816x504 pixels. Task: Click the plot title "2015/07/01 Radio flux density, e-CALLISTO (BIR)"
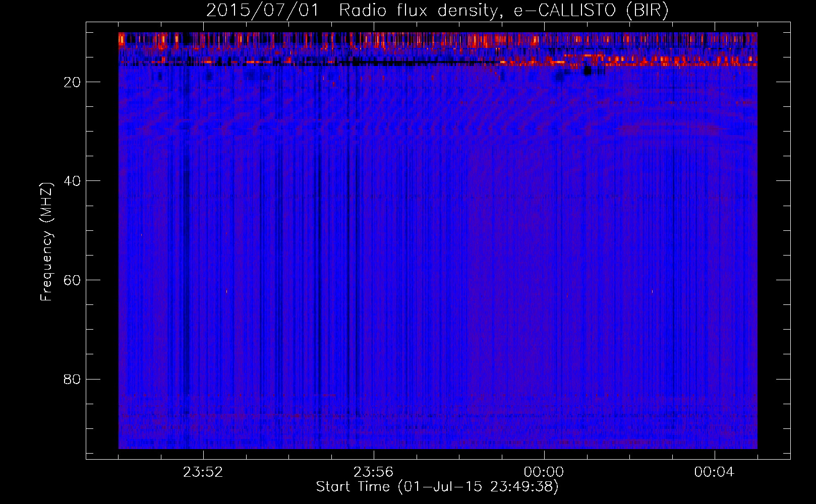tap(437, 11)
